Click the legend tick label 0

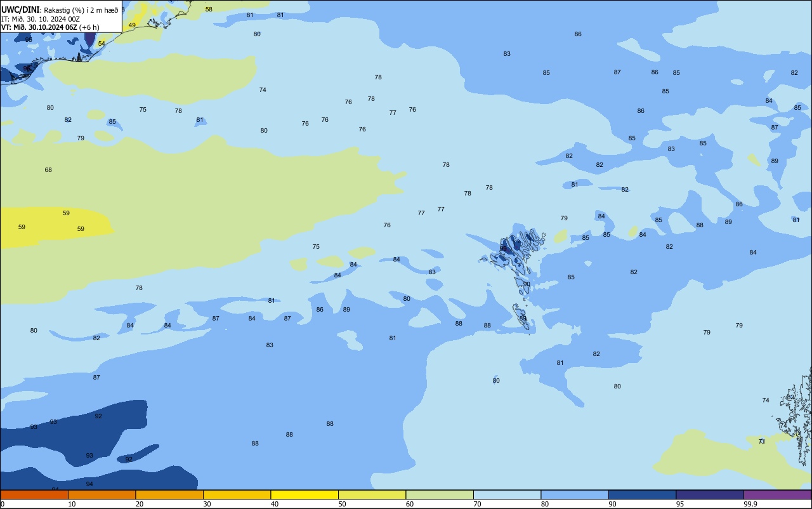coord(3,504)
